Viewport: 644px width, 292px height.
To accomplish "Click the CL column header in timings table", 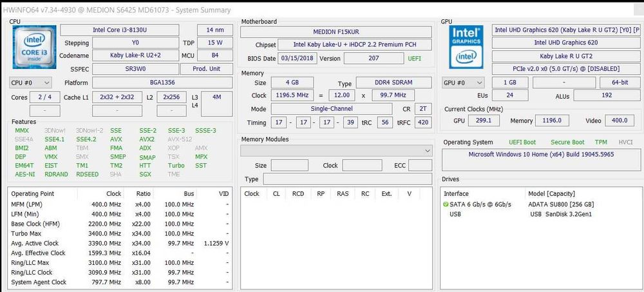I will point(276,194).
